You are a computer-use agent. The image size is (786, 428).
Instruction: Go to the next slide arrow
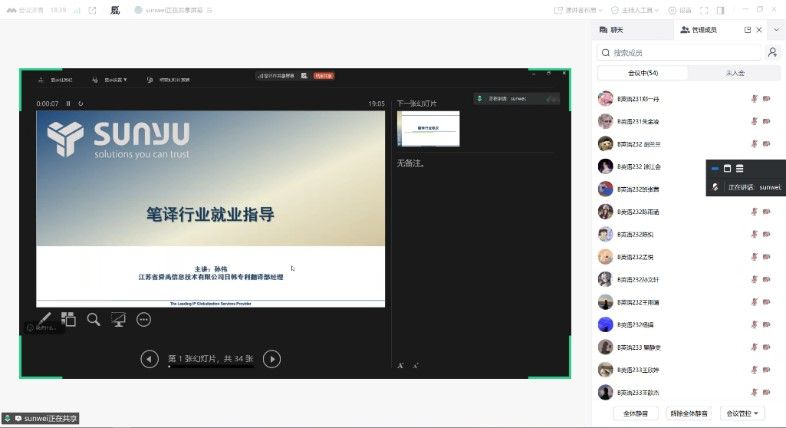click(271, 359)
